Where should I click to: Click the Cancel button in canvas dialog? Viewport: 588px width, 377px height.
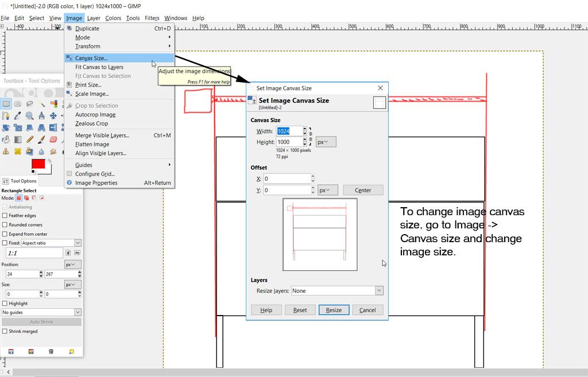(x=367, y=310)
